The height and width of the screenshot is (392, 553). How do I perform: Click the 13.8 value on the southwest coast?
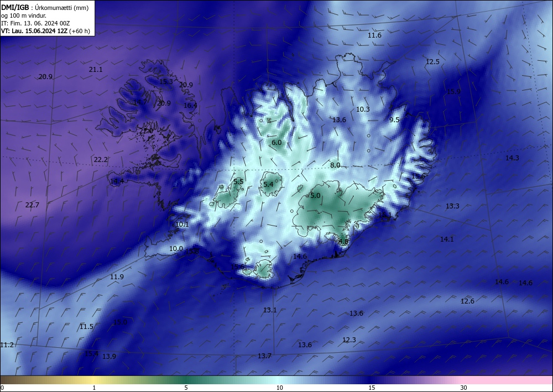[x=192, y=252]
